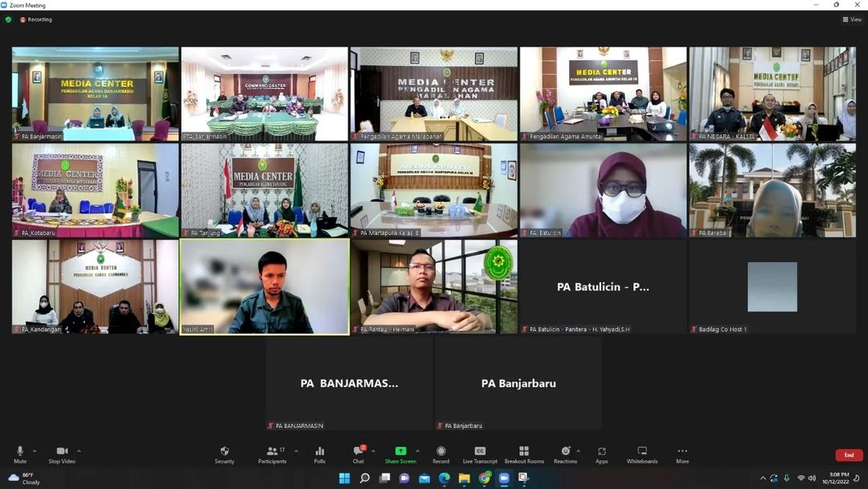The image size is (868, 489).
Task: Open Breakout Rooms
Action: click(x=524, y=454)
